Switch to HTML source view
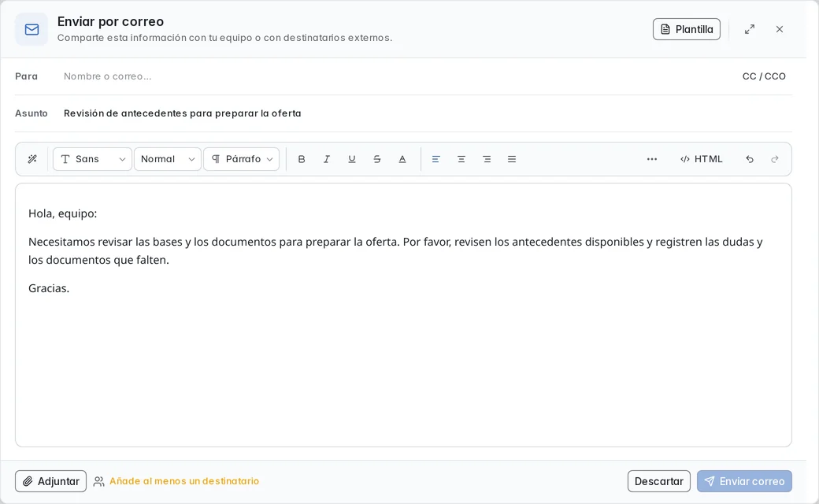Image resolution: width=819 pixels, height=504 pixels. [x=702, y=159]
